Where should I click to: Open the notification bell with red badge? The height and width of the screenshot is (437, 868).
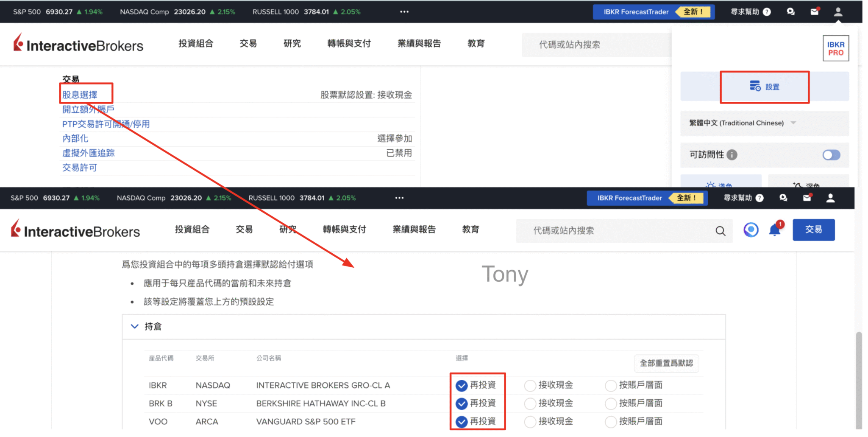coord(775,230)
